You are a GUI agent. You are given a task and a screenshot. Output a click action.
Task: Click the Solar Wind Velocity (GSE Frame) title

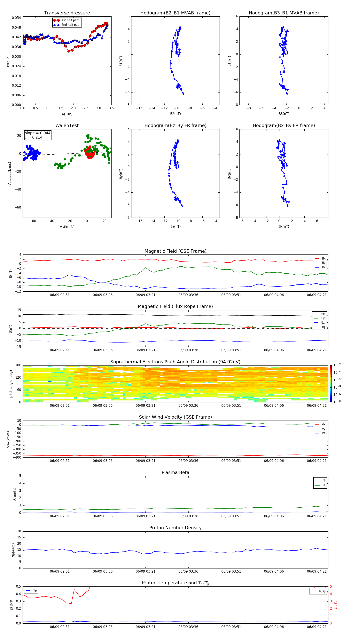point(175,417)
